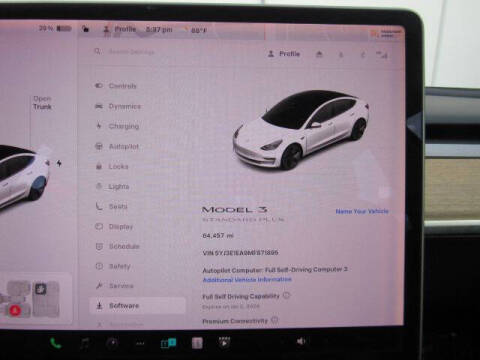Tap the Bluetooth icon in the settings header
This screenshot has height=360, width=480.
coord(363,55)
